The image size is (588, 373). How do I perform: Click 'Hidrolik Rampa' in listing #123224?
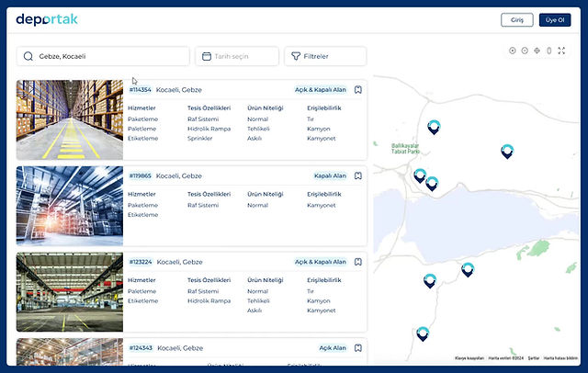(209, 300)
